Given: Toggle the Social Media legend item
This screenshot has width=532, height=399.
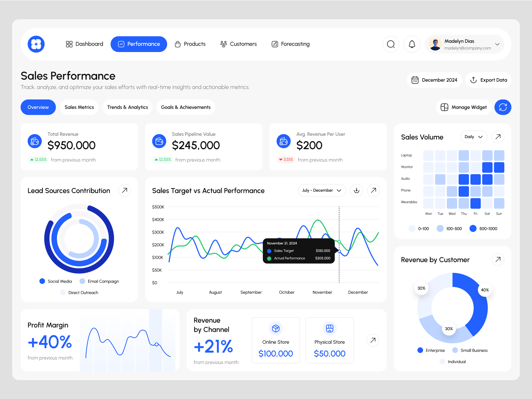Looking at the screenshot, I should tap(56, 281).
